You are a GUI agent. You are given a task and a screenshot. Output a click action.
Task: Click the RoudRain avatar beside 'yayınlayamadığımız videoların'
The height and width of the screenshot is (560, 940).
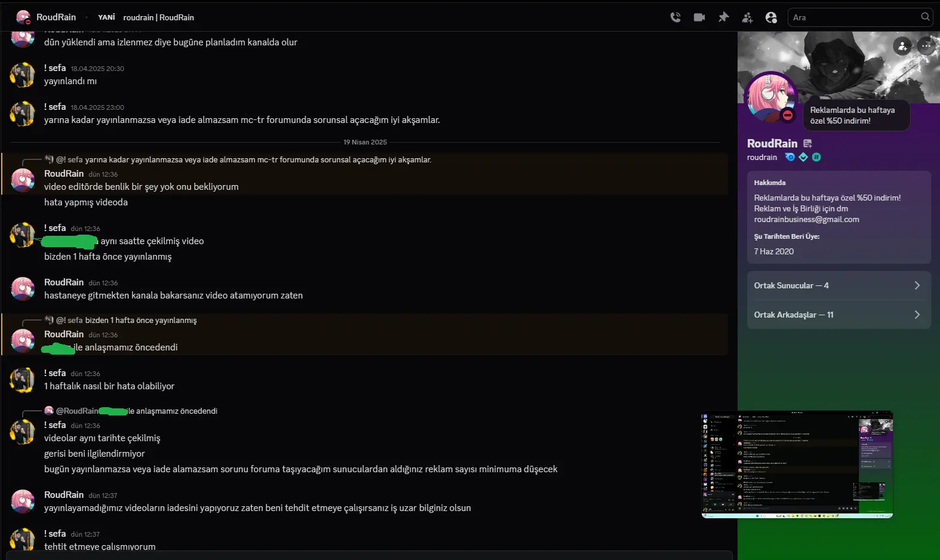[x=23, y=501]
